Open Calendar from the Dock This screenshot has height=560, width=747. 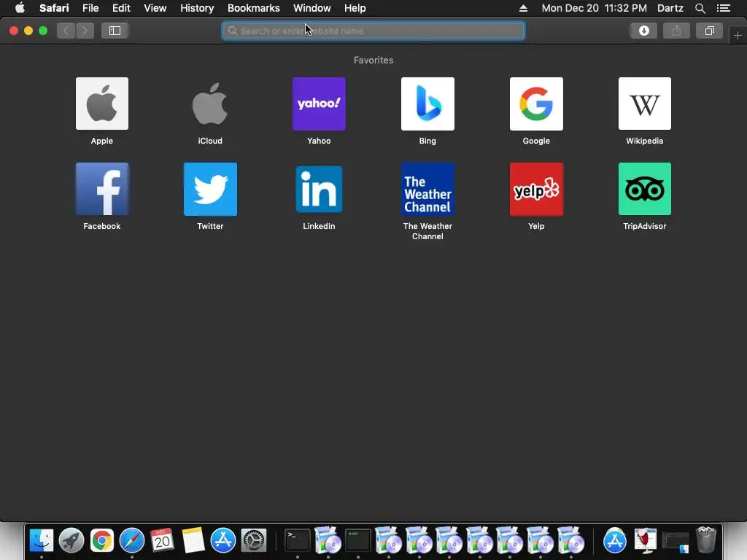tap(162, 540)
